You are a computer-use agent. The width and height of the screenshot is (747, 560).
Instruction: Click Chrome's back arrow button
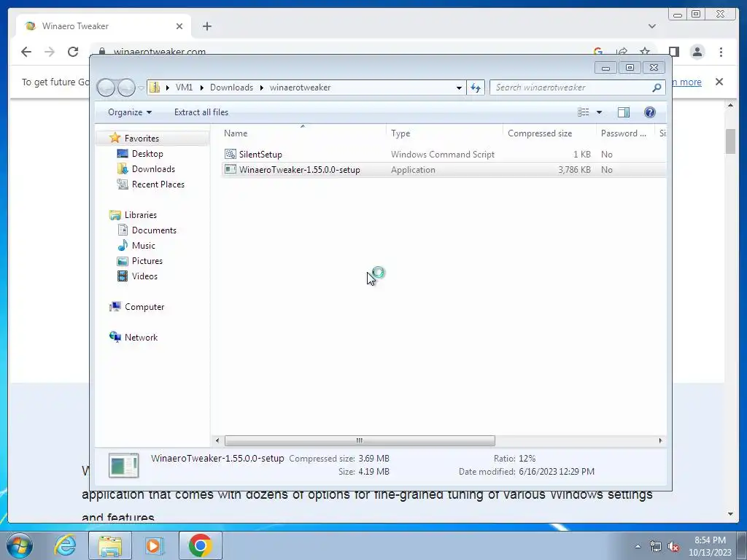point(26,52)
